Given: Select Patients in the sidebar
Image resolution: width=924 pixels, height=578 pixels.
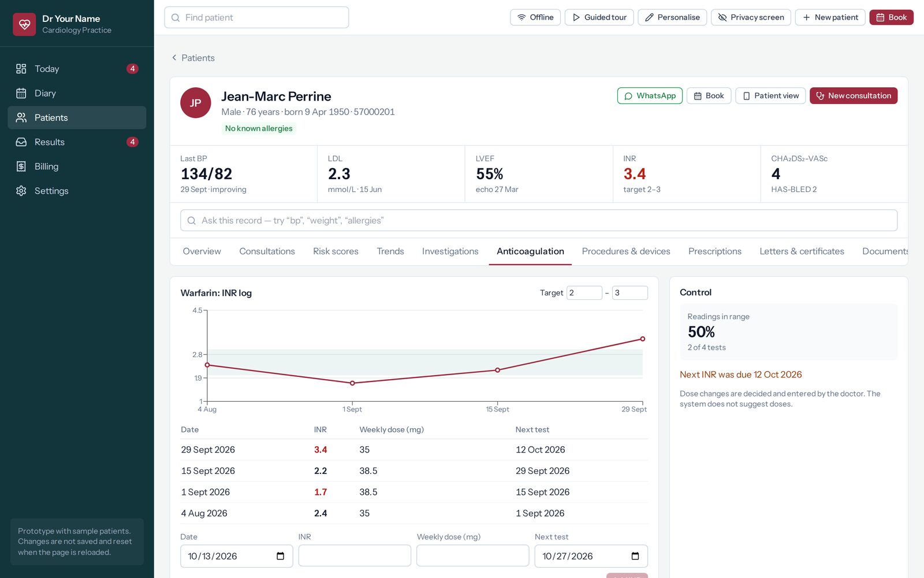Looking at the screenshot, I should [77, 117].
